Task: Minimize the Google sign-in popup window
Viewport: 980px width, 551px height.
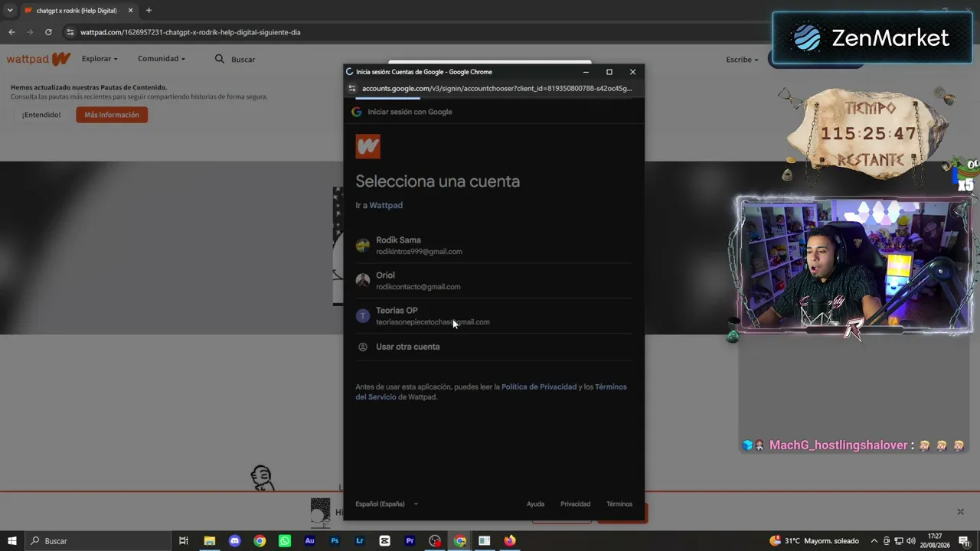Action: tap(586, 72)
